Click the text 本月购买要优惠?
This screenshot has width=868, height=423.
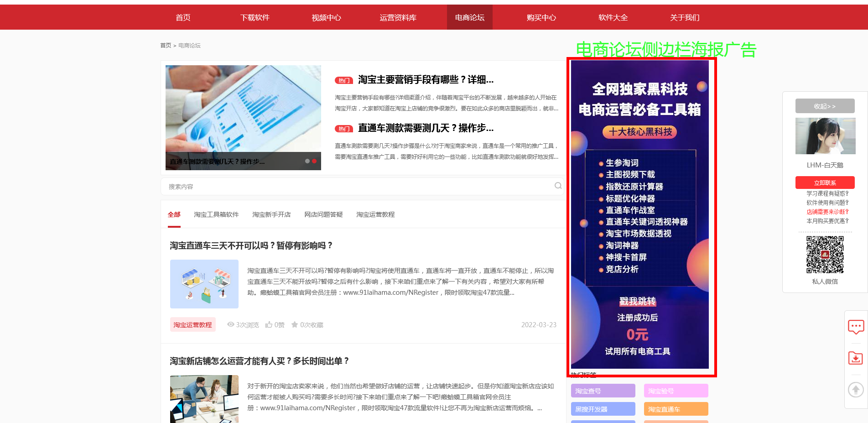[827, 221]
